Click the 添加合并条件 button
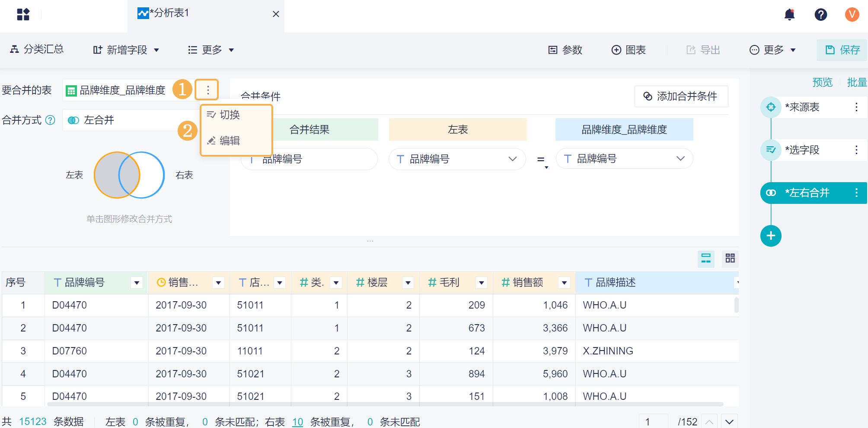Screen dimensions: 868x428 681,96
